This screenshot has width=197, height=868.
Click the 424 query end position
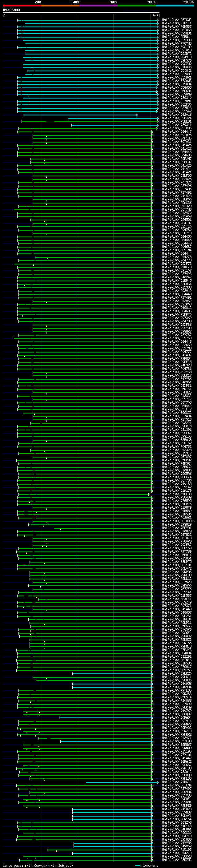[155, 15]
